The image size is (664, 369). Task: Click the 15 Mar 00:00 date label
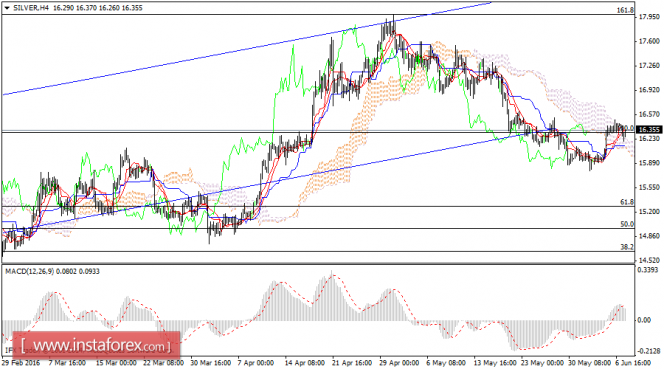tap(116, 363)
